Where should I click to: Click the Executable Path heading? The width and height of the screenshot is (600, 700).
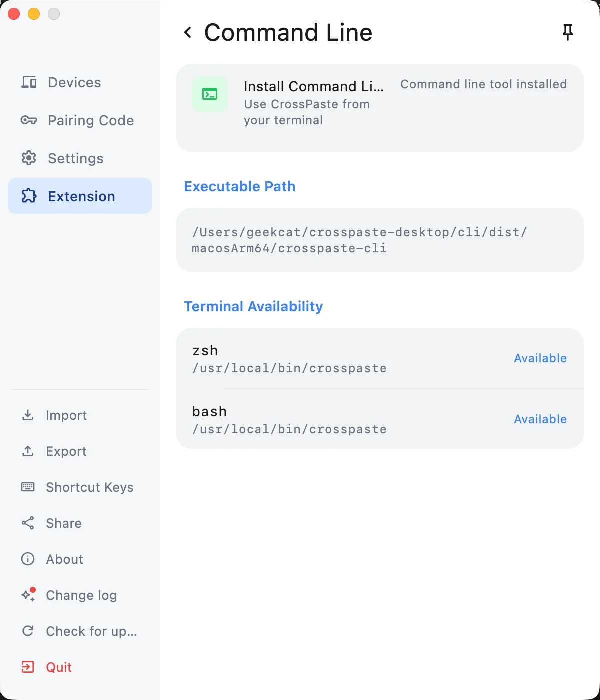(240, 186)
